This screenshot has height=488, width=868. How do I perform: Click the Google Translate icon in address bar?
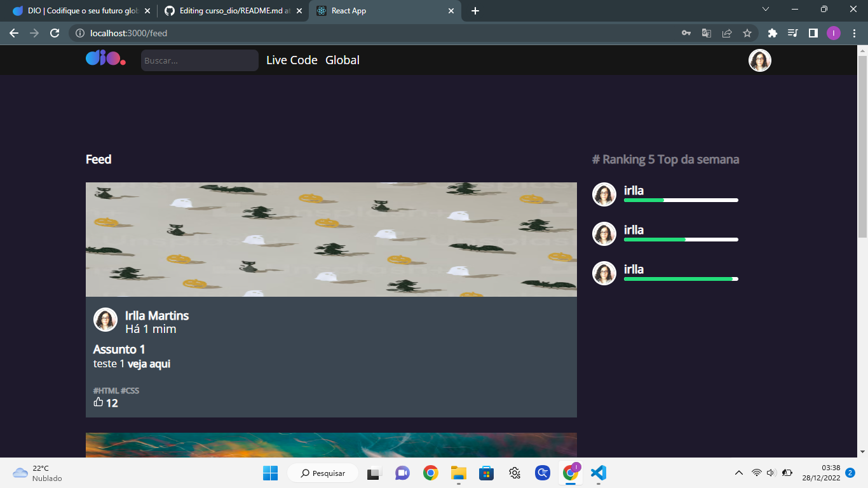click(x=707, y=33)
